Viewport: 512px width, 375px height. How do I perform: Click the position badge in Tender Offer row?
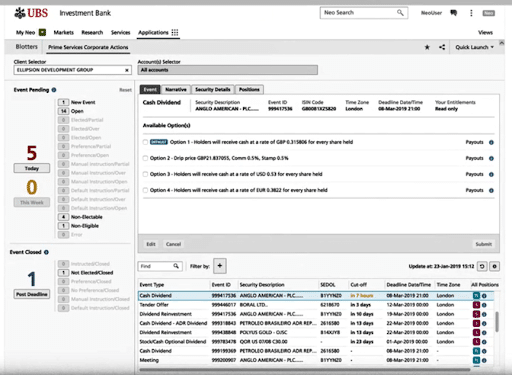(x=476, y=305)
